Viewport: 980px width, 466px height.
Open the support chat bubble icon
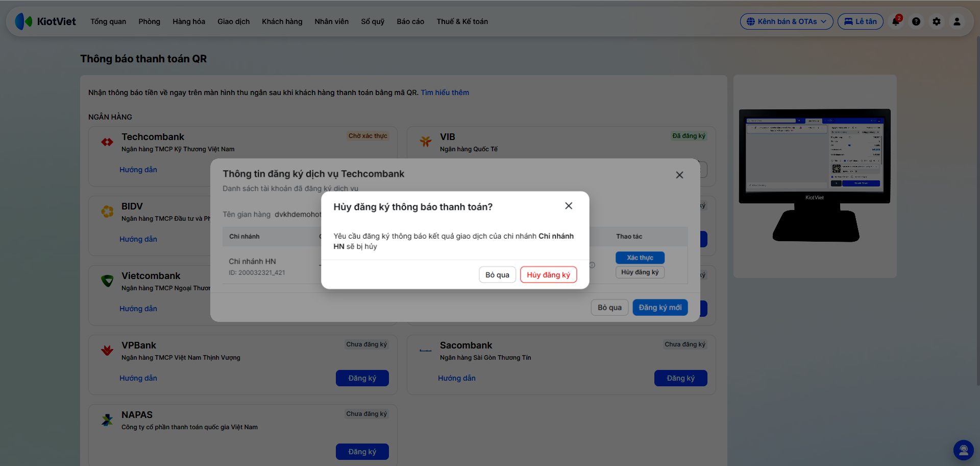964,450
